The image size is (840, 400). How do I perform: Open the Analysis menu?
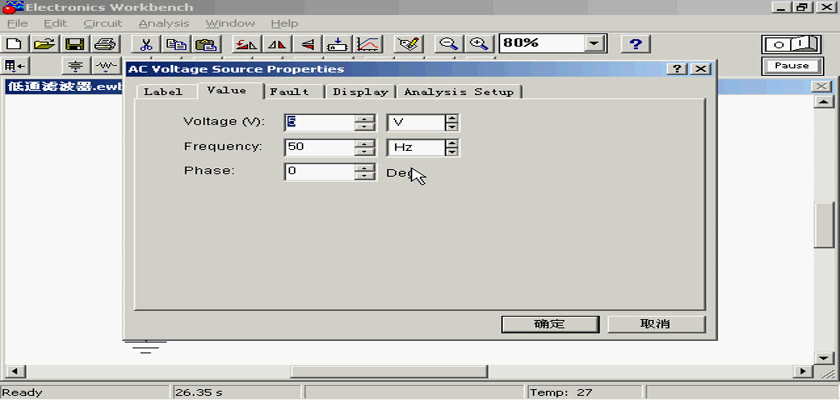tap(164, 24)
